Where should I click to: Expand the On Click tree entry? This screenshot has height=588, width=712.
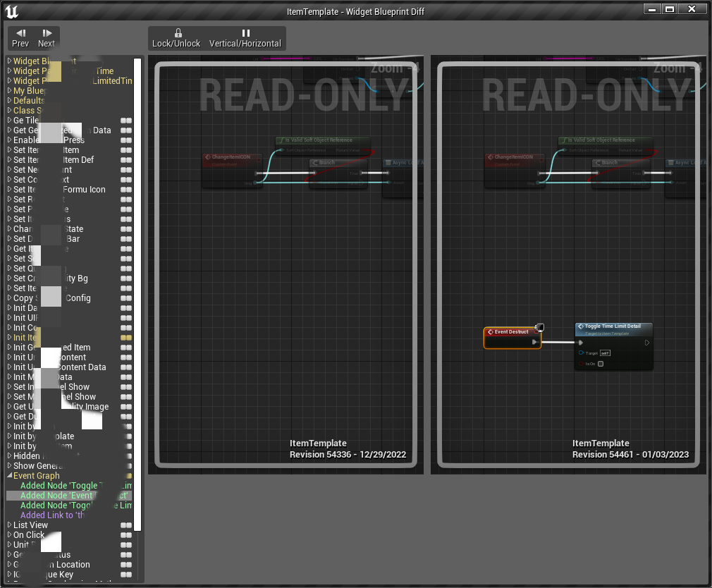point(10,535)
